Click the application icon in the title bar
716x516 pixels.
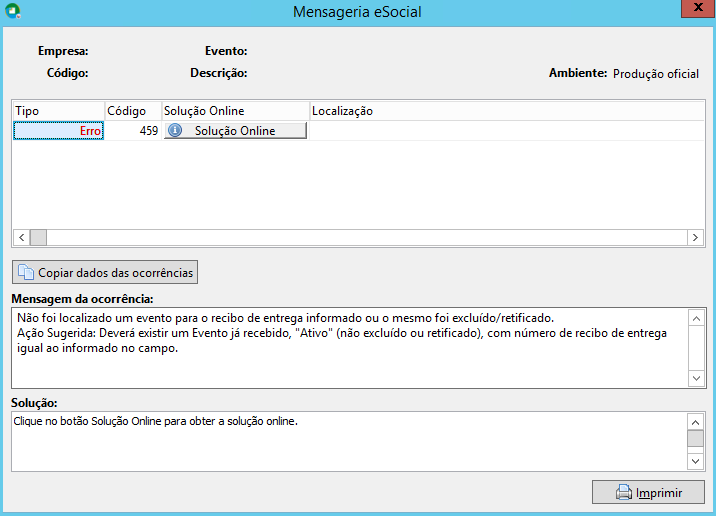[x=13, y=11]
